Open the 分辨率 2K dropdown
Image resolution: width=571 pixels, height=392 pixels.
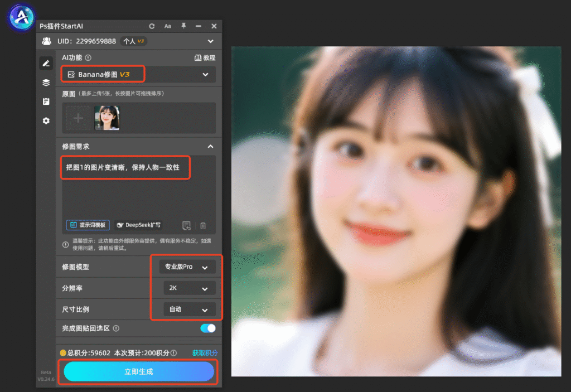(x=190, y=288)
